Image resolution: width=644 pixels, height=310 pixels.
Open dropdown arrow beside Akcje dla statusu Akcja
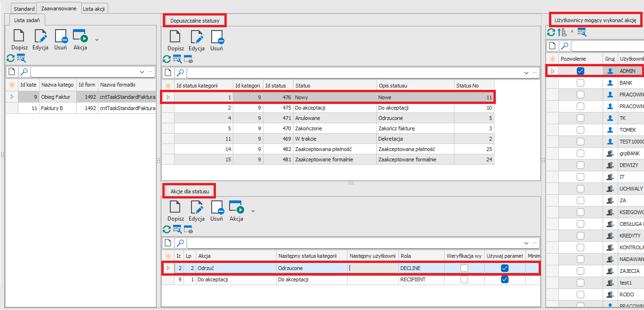pos(253,210)
